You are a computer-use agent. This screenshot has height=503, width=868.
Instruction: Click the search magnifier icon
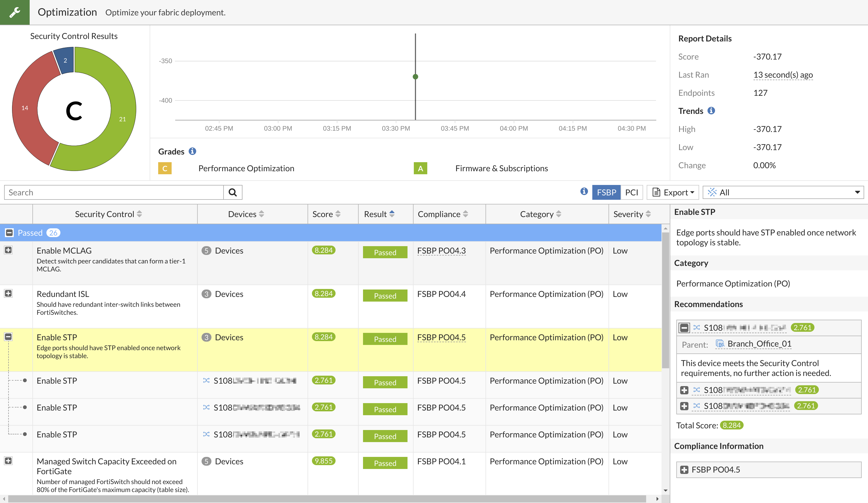[x=233, y=192]
